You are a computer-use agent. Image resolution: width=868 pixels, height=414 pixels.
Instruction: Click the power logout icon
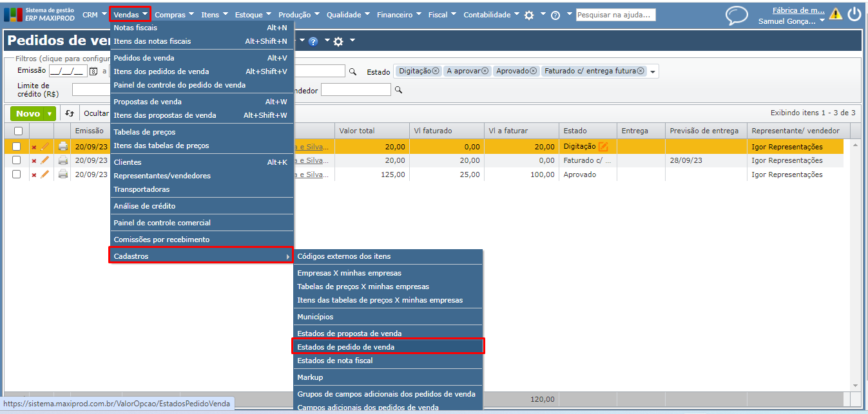(854, 14)
